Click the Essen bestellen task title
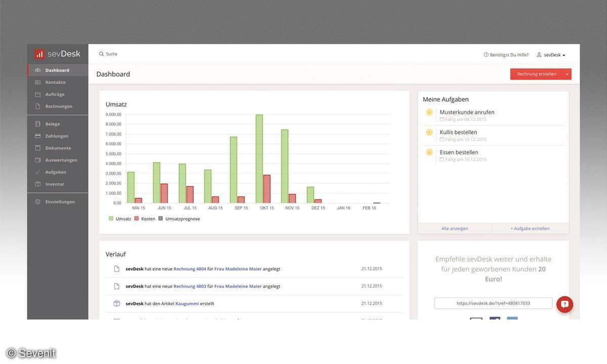The width and height of the screenshot is (607, 364). click(459, 152)
